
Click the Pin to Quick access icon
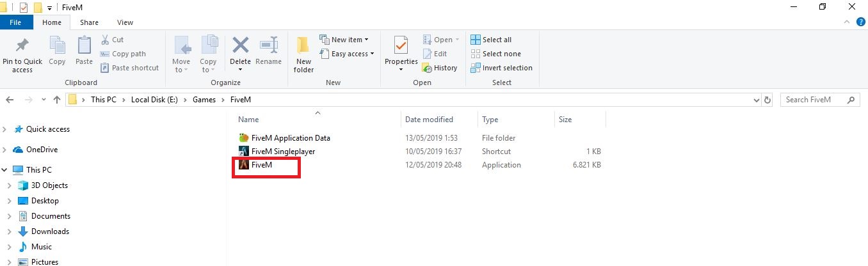22,45
